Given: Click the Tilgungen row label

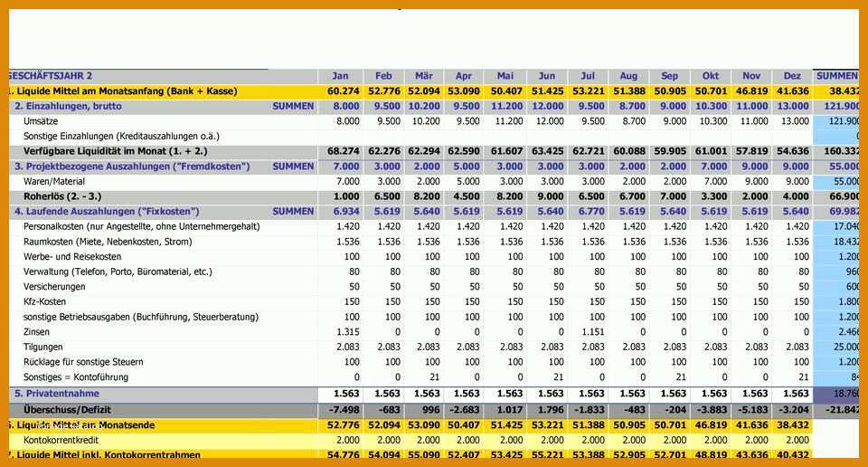Looking at the screenshot, I should (43, 347).
